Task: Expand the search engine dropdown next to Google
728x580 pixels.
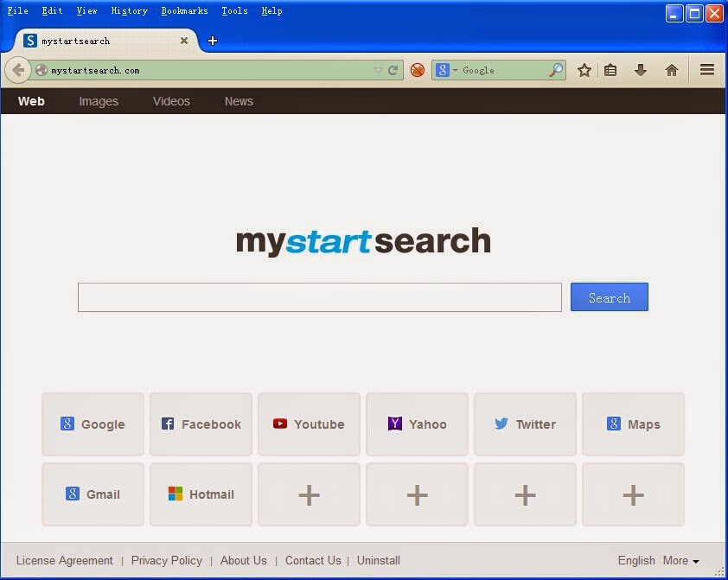Action: pyautogui.click(x=455, y=70)
